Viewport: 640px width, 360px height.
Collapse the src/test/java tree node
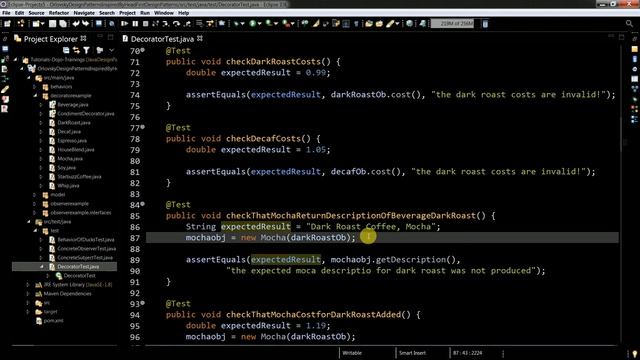tap(29, 222)
